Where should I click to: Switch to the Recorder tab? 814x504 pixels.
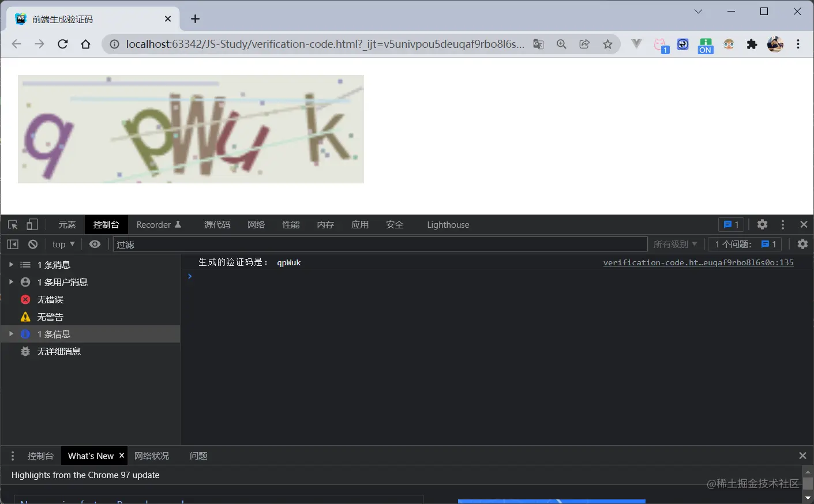pyautogui.click(x=159, y=225)
